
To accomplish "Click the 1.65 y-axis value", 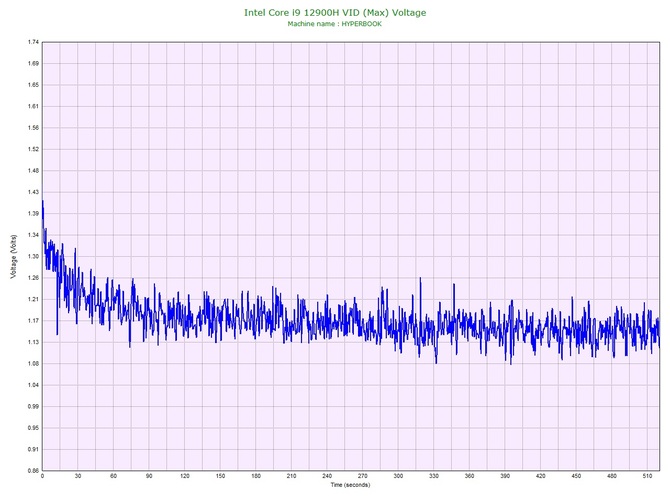I will click(x=33, y=85).
